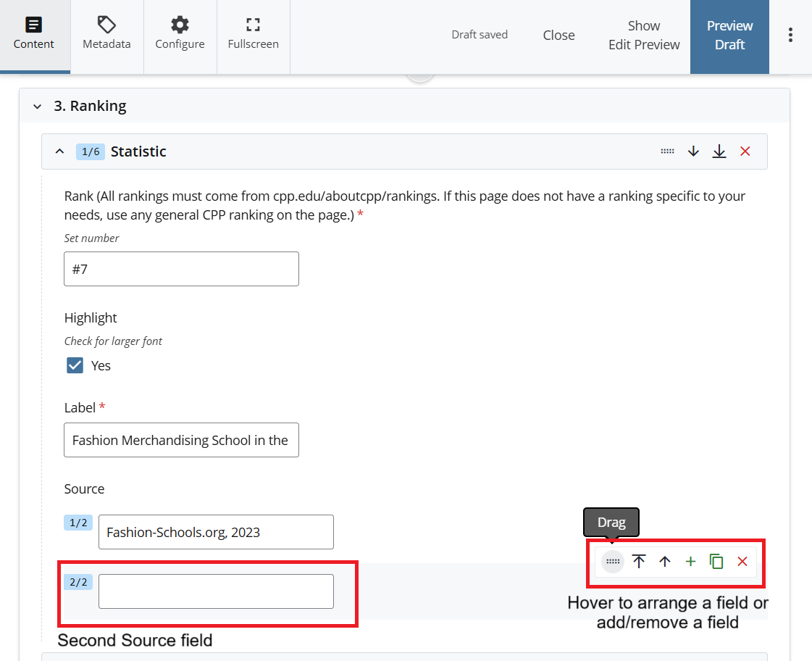Open the three-dot more options menu
The image size is (812, 661).
(790, 35)
